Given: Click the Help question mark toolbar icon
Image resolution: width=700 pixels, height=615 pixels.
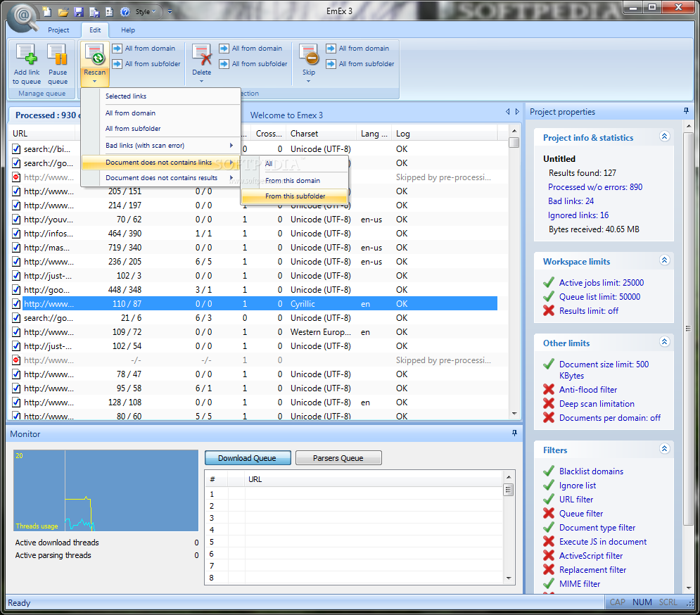Looking at the screenshot, I should click(125, 12).
